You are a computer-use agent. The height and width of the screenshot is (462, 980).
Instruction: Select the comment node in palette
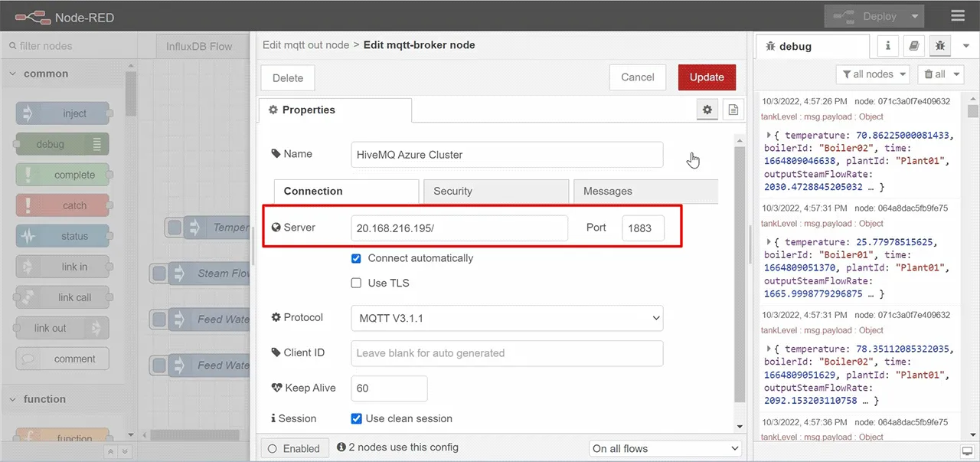coord(63,359)
